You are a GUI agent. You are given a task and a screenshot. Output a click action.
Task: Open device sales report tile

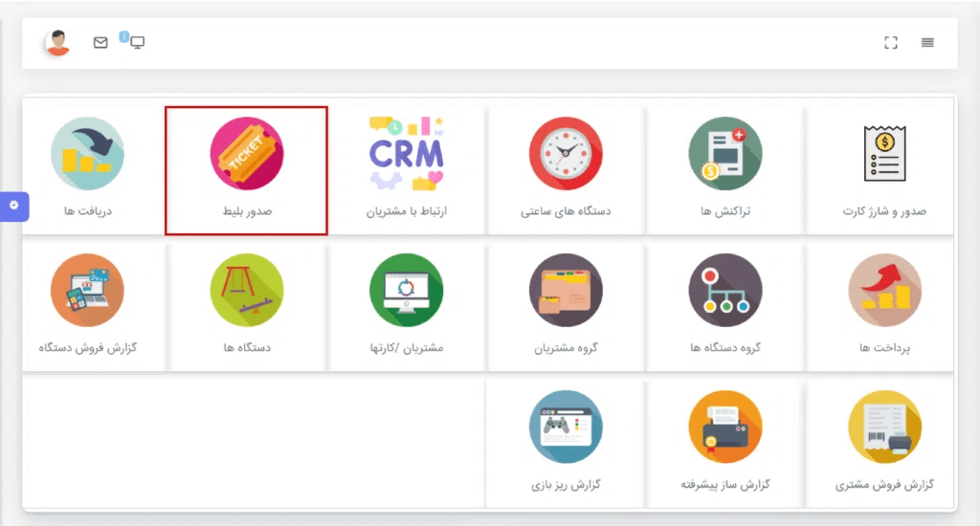coord(87,291)
